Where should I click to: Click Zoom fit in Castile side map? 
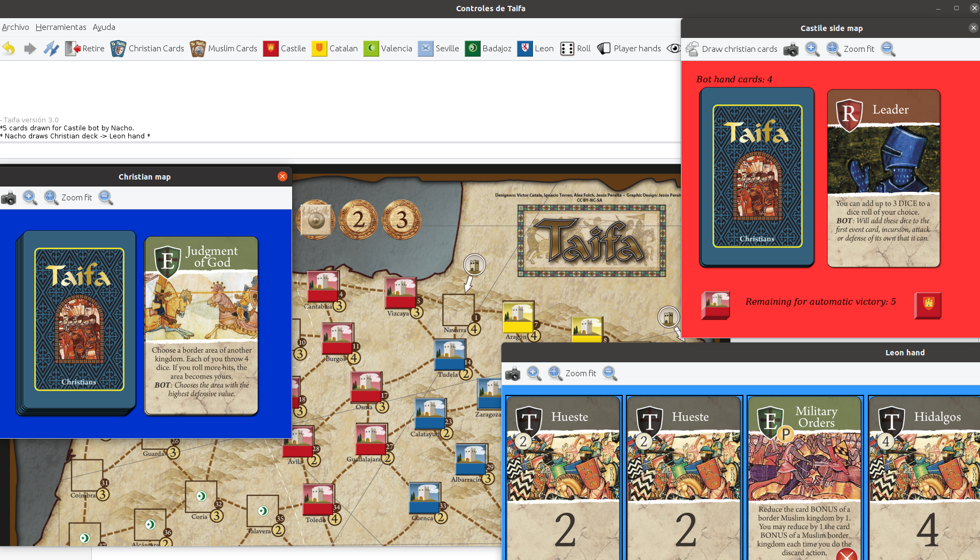click(x=851, y=49)
